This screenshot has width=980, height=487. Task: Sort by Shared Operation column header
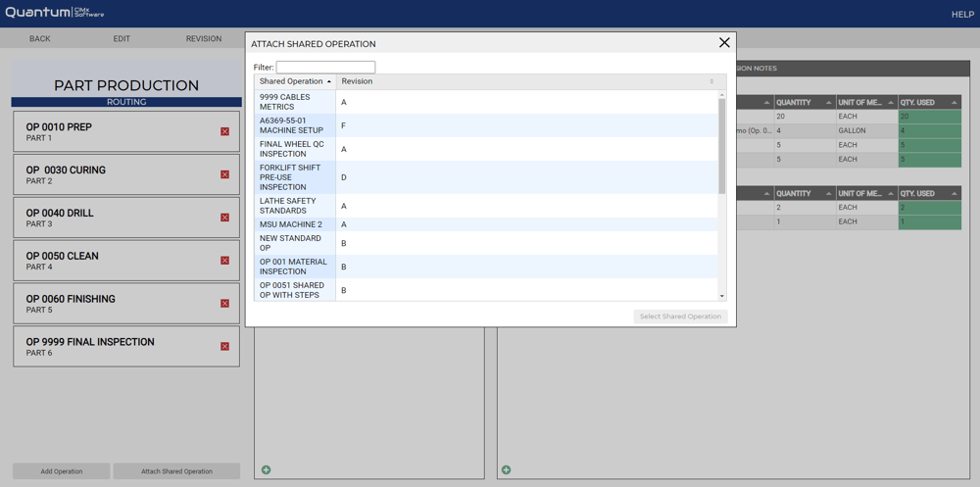(294, 81)
